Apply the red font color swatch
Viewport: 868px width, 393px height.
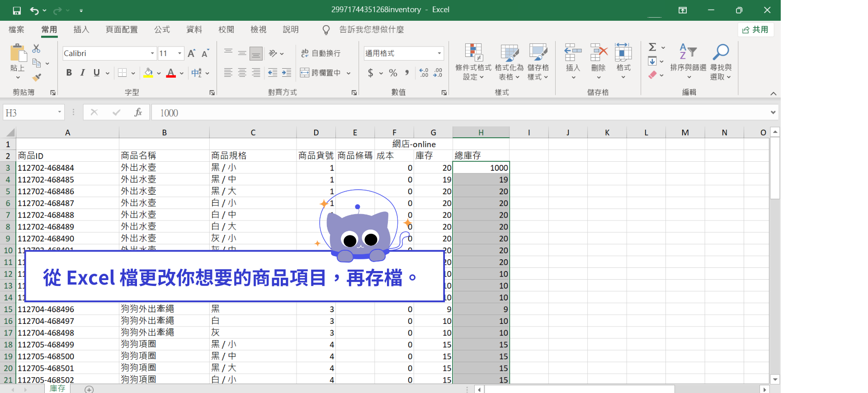click(171, 73)
